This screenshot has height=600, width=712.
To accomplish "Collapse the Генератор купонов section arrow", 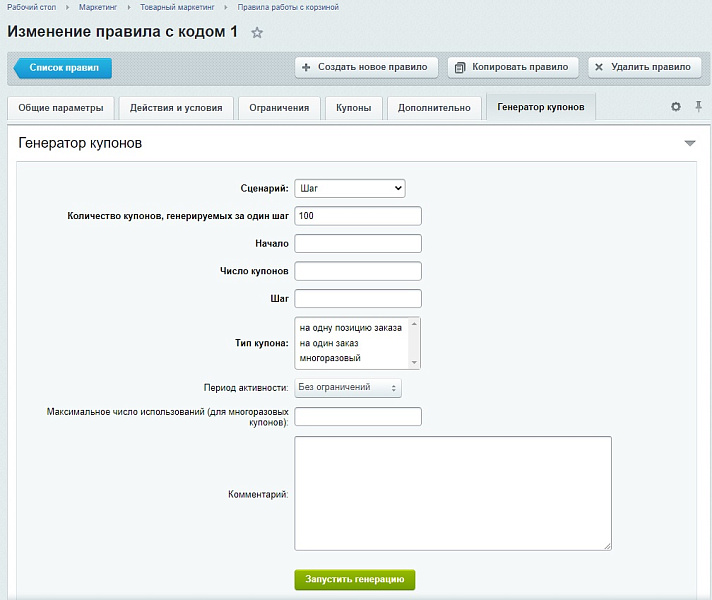I will (x=689, y=144).
